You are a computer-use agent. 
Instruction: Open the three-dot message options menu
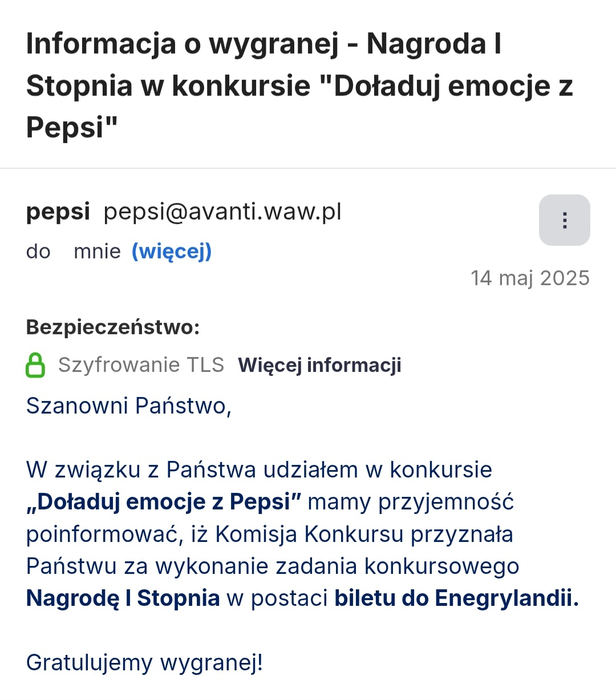[564, 220]
